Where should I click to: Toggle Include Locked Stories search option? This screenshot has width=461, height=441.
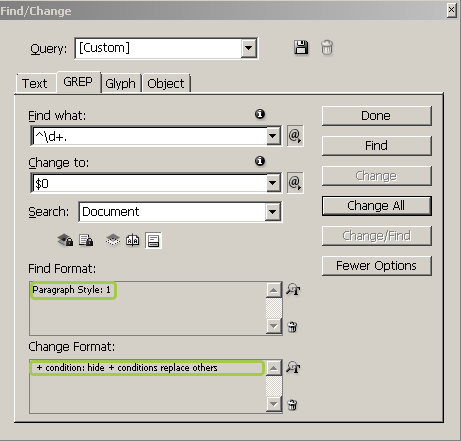[x=86, y=240]
